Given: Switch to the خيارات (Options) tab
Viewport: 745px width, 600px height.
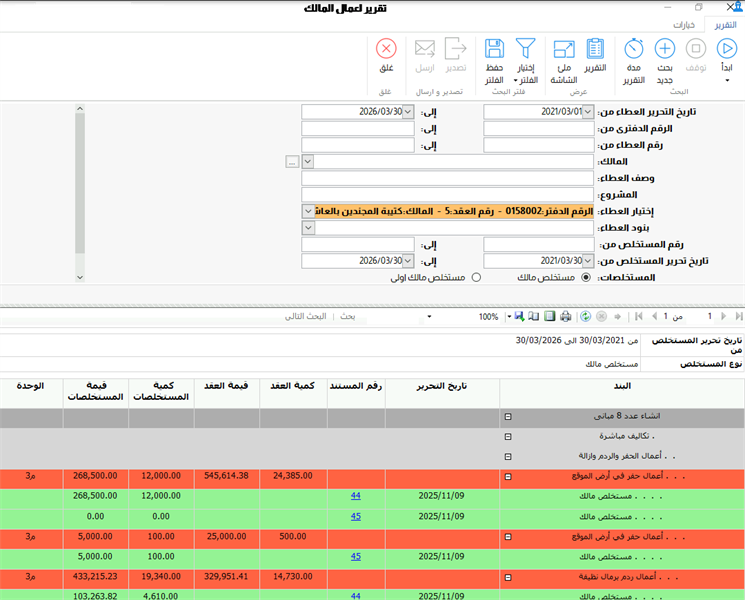Looking at the screenshot, I should click(x=684, y=24).
